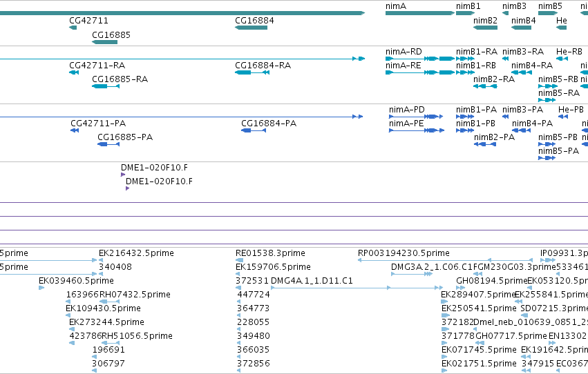Select the CG16885 gene glyph
The height and width of the screenshot is (374, 588).
pyautogui.click(x=104, y=42)
